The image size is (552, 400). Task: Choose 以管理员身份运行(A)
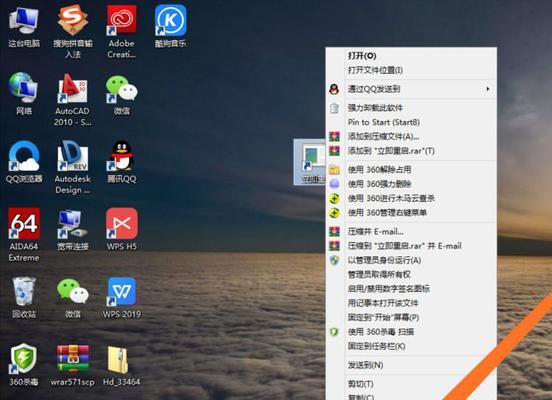(x=411, y=261)
